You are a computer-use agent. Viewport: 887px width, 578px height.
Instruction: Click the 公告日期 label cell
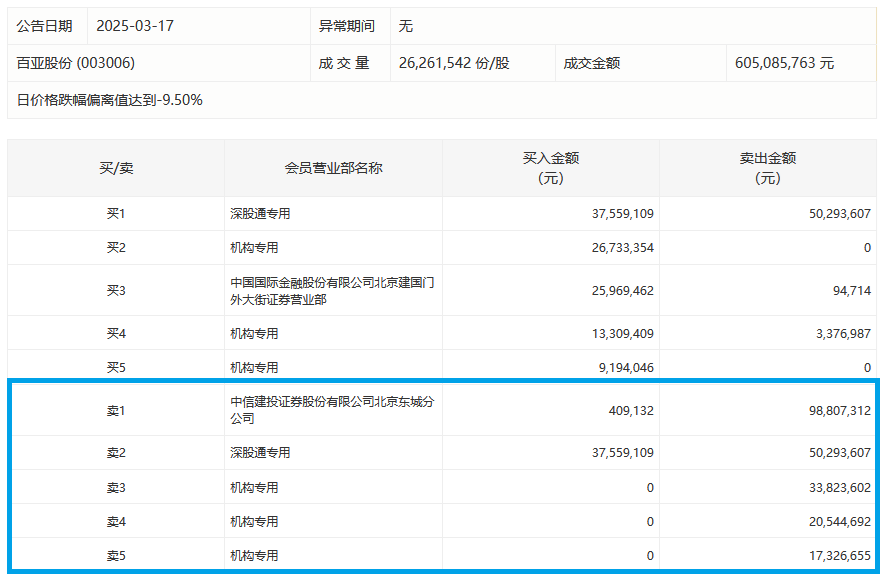(x=45, y=26)
